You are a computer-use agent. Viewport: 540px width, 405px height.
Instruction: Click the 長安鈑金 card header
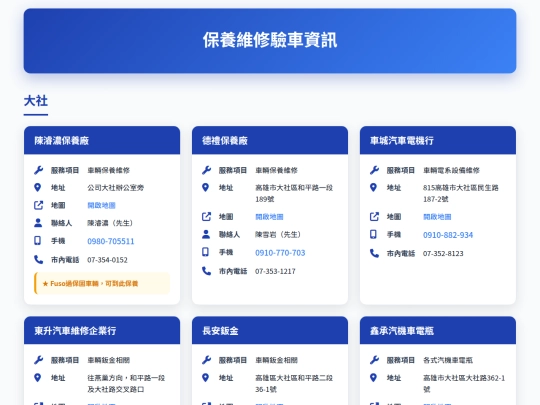(270, 330)
